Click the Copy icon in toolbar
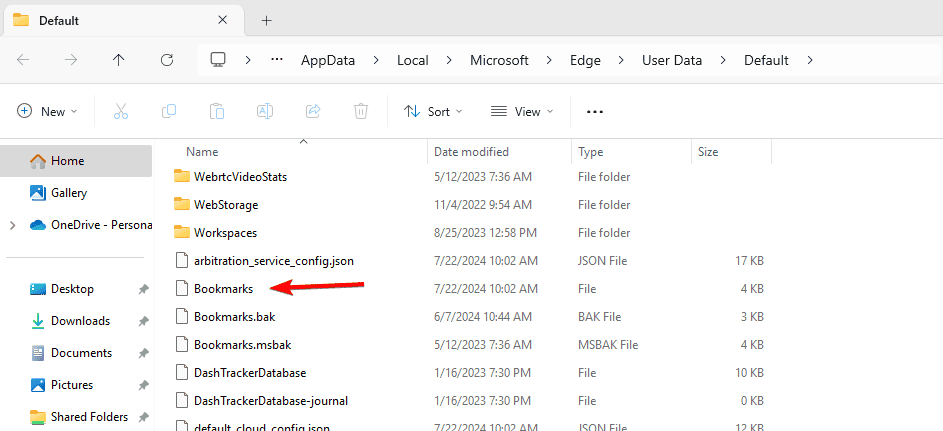Viewport: 943px width, 431px height. (x=169, y=111)
